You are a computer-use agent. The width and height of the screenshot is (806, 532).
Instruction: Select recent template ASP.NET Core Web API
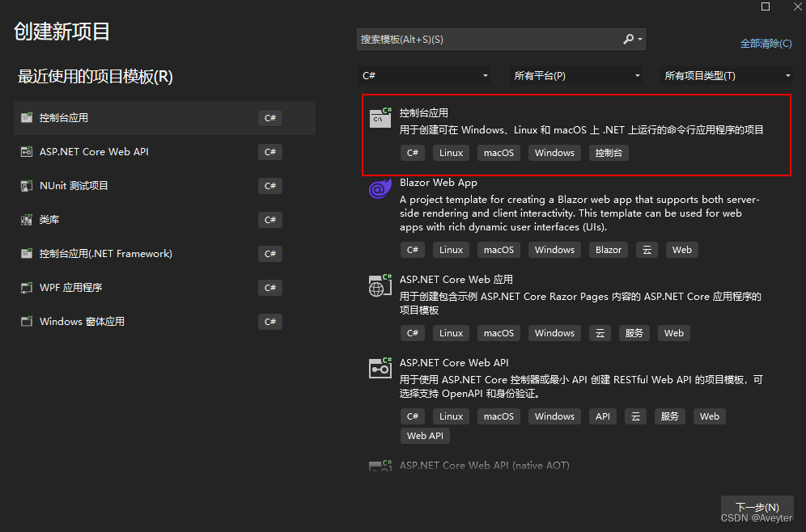pos(164,151)
